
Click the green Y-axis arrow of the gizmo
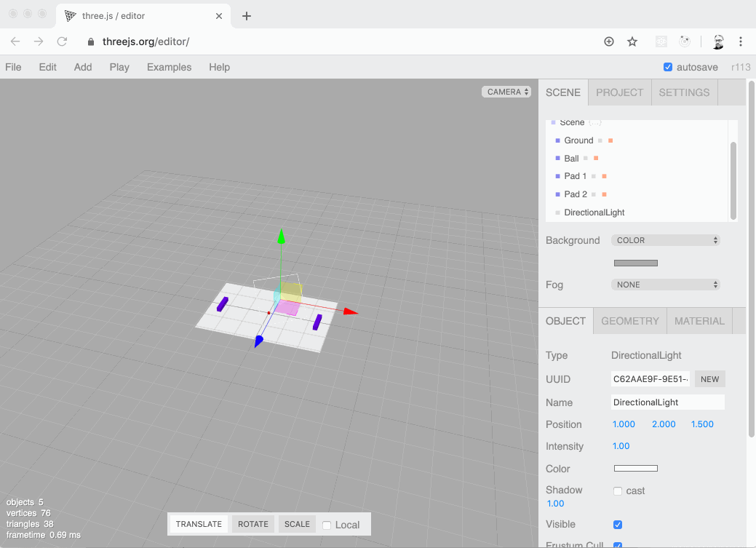click(281, 237)
